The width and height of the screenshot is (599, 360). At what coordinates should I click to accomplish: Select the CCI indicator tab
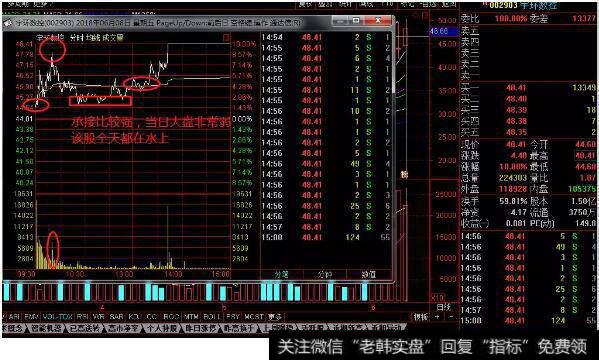[152, 317]
